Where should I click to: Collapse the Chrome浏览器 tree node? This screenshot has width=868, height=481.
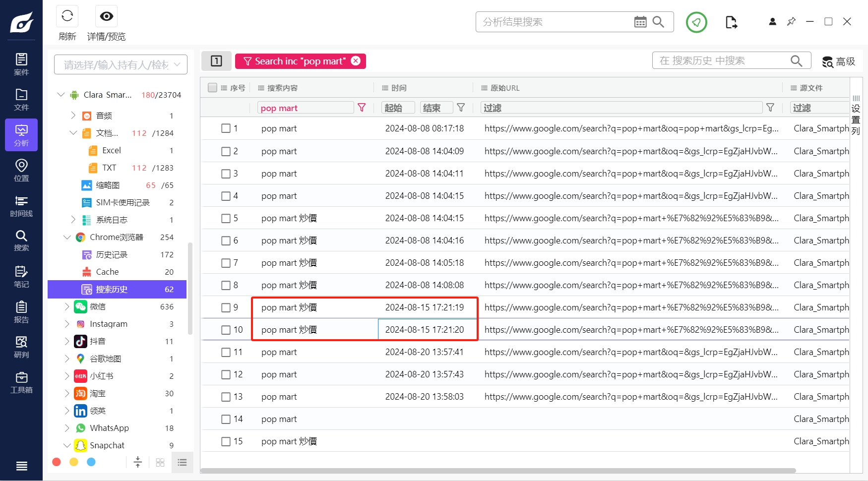67,237
